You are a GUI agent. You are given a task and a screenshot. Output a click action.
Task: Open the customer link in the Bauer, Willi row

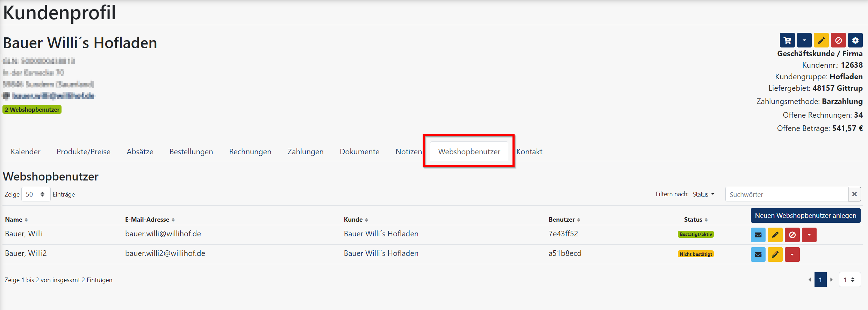pyautogui.click(x=381, y=234)
